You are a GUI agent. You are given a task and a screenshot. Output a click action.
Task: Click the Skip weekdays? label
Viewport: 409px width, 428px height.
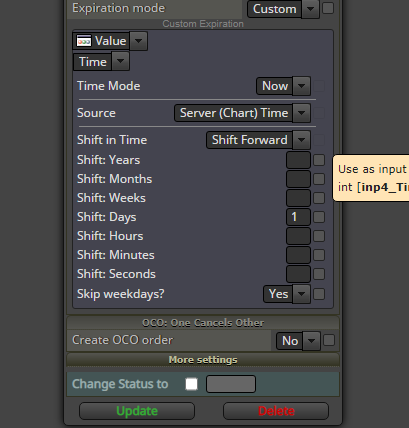coord(121,294)
